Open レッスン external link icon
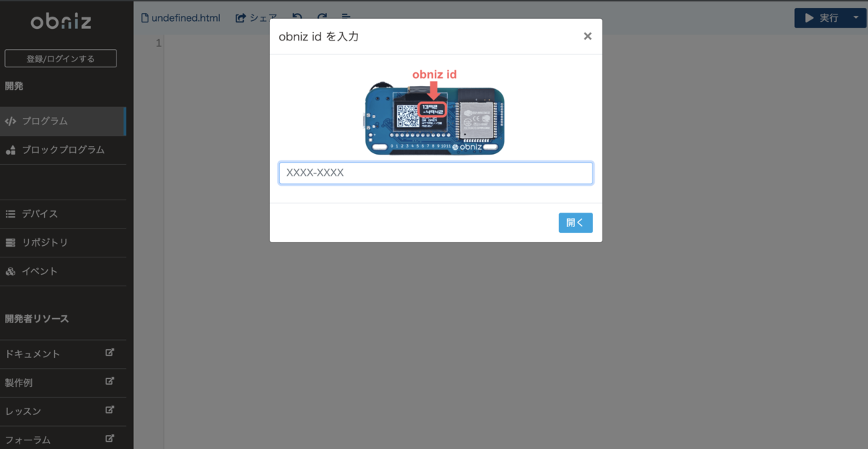Screen dimensions: 868x449 [x=110, y=410]
